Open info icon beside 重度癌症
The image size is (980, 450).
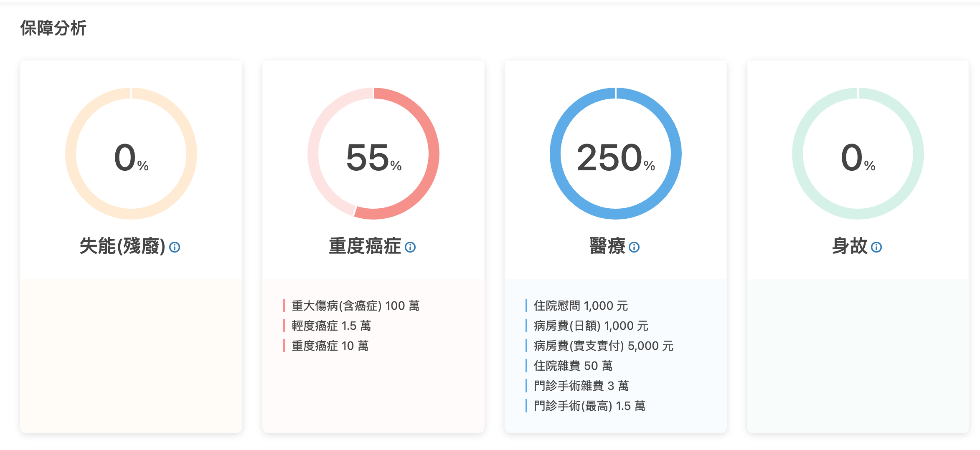tap(410, 247)
